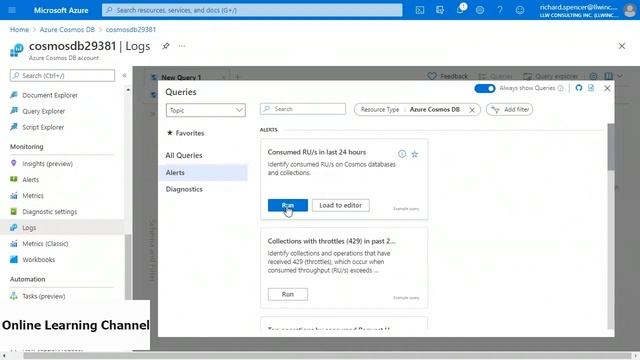Open Alerts under Monitoring in the left menu
The width and height of the screenshot is (640, 360).
point(31,180)
